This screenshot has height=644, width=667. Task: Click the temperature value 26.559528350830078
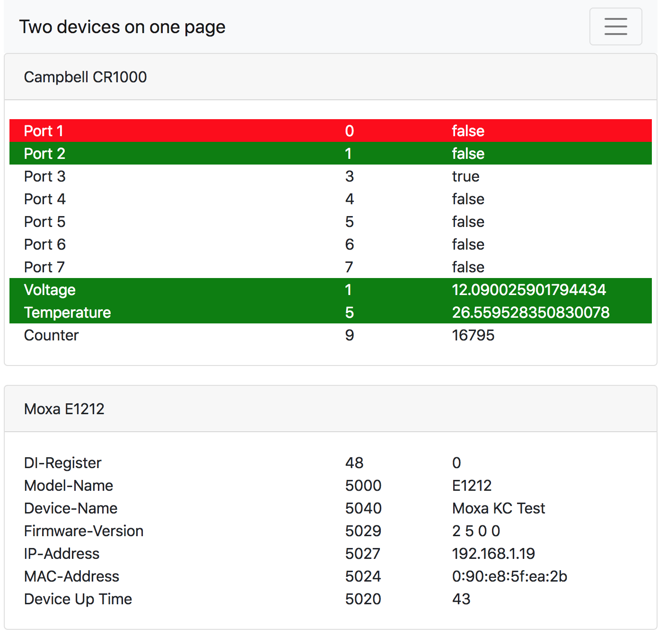[531, 313]
